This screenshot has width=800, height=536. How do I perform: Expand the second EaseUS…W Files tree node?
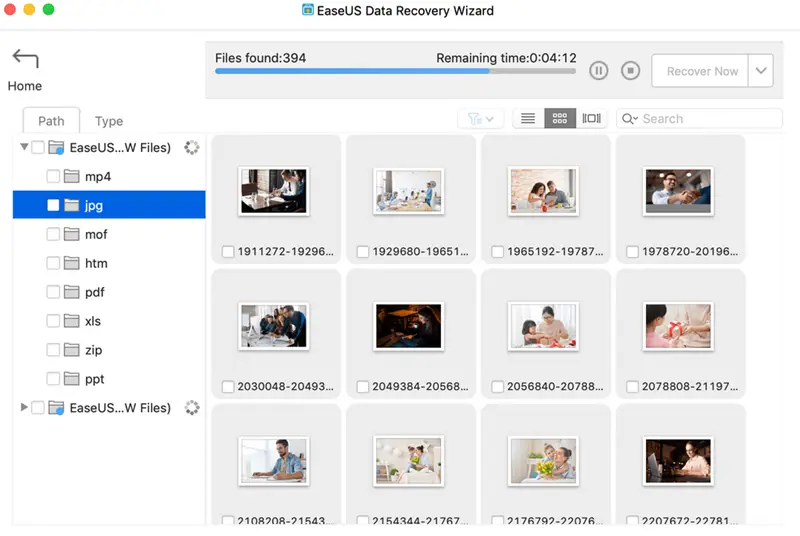[x=24, y=408]
